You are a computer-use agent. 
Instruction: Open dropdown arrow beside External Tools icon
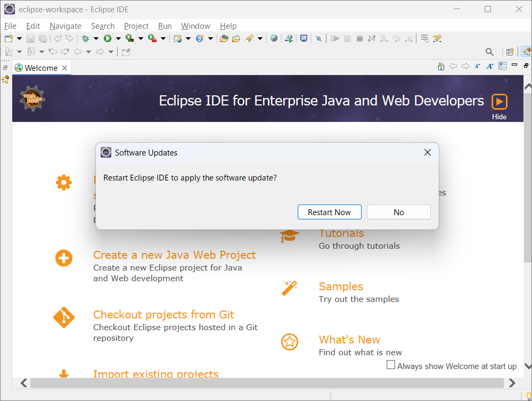tap(163, 38)
